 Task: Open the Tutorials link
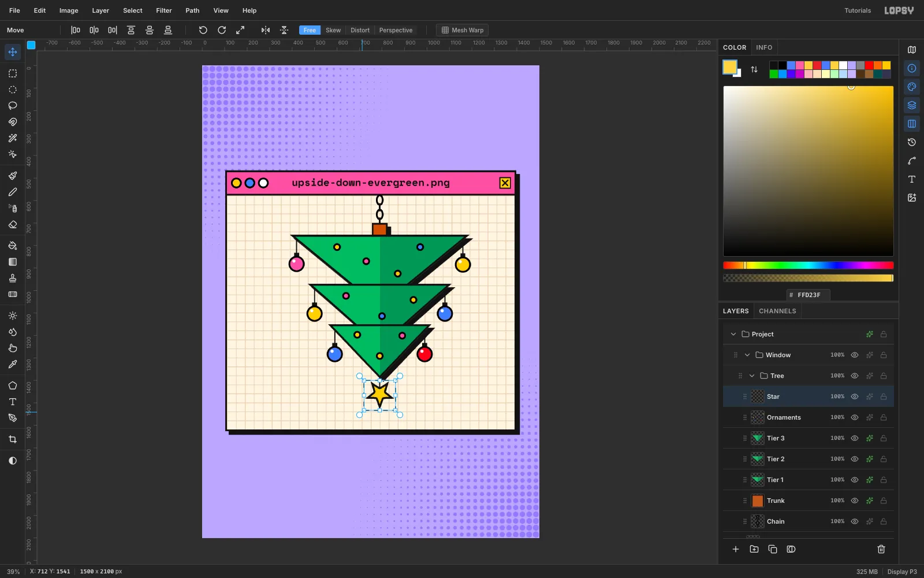point(858,10)
